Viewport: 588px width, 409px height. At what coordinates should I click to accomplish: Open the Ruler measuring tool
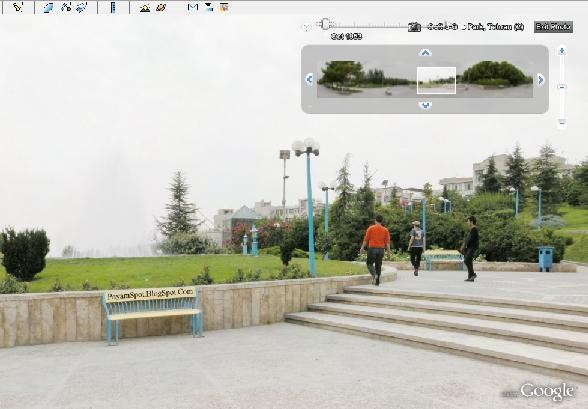coord(113,7)
